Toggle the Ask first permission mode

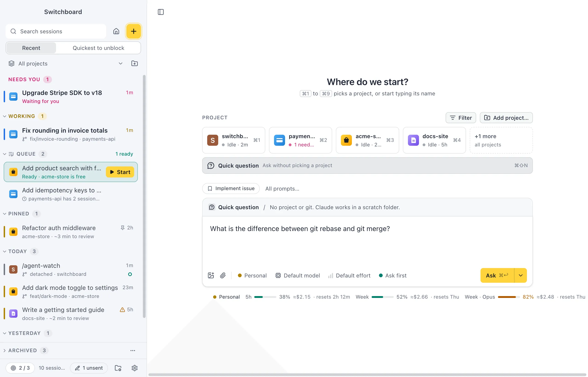point(393,275)
